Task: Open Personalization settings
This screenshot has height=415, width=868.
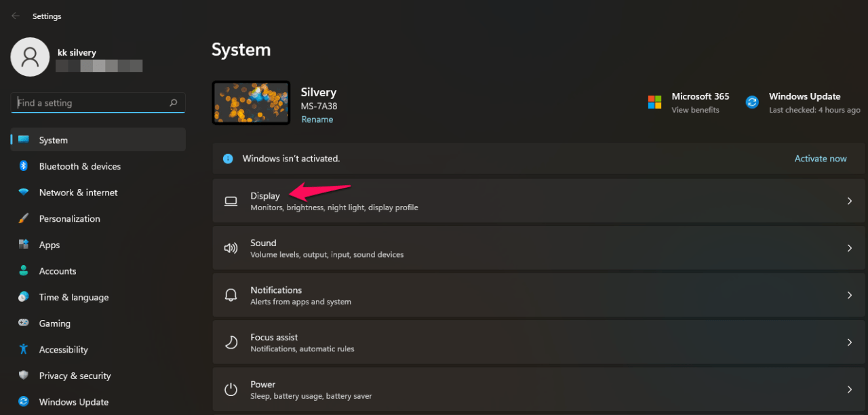Action: click(98, 218)
